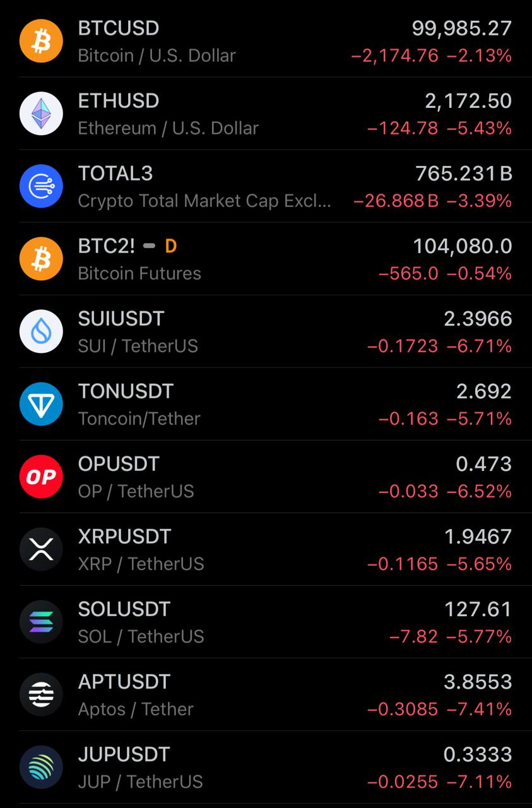Tap the Jupiter JUP logo icon
Screen dimensions: 532x808
[41, 767]
